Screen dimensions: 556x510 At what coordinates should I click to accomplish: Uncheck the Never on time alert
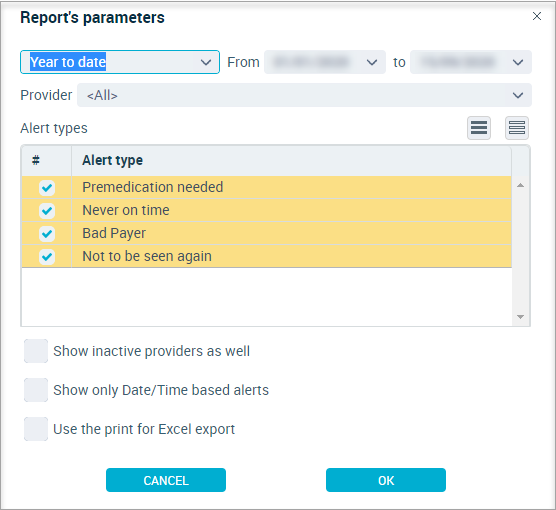coord(47,211)
